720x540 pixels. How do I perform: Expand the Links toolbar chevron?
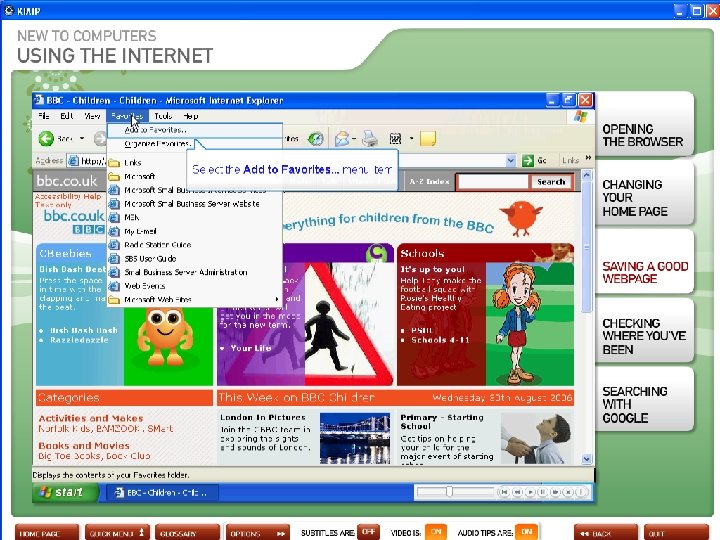click(x=588, y=158)
